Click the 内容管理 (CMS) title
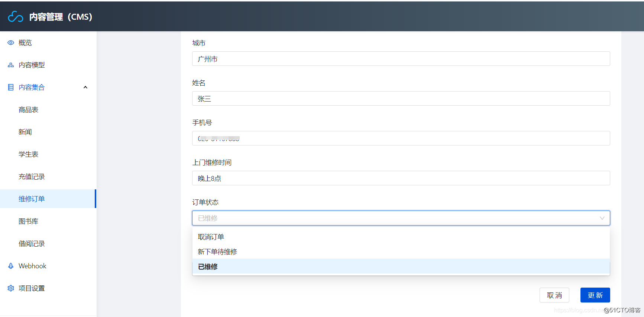 pos(61,17)
